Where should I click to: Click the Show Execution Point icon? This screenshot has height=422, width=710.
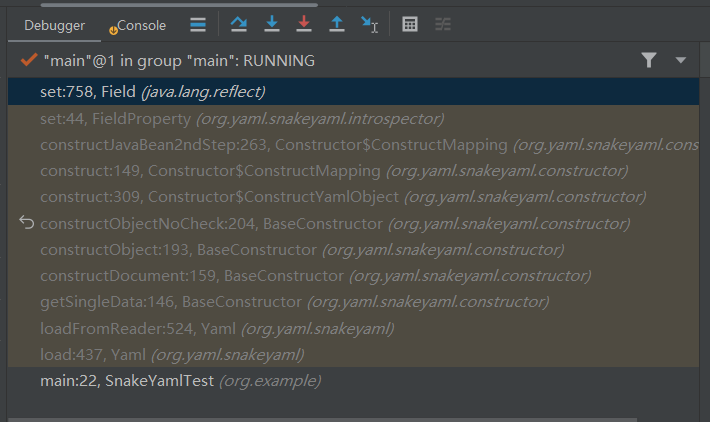pyautogui.click(x=198, y=24)
